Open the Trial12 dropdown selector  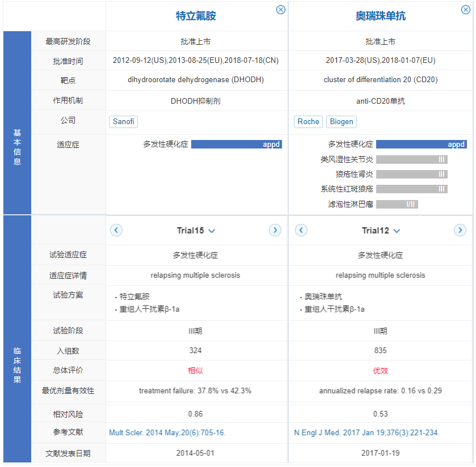(x=381, y=231)
